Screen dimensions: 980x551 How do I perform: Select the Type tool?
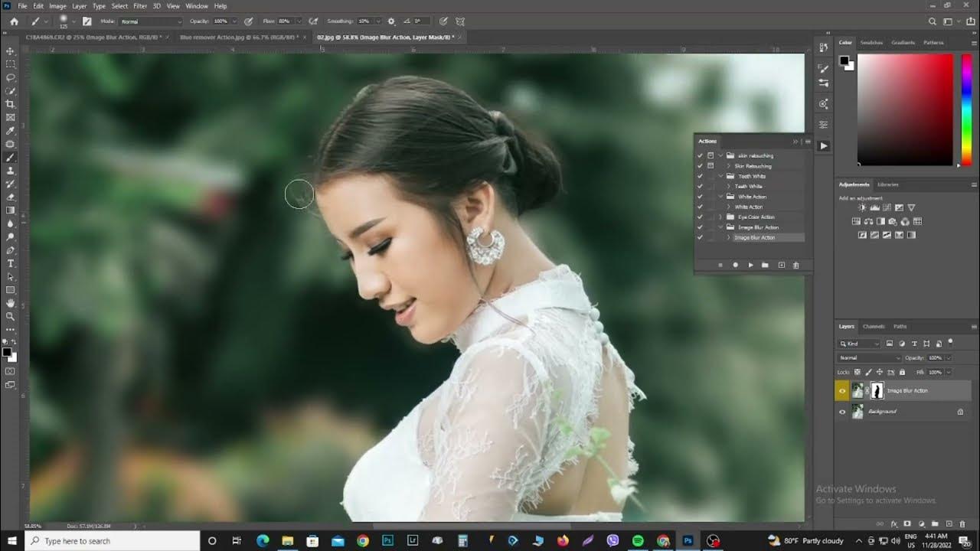10,263
